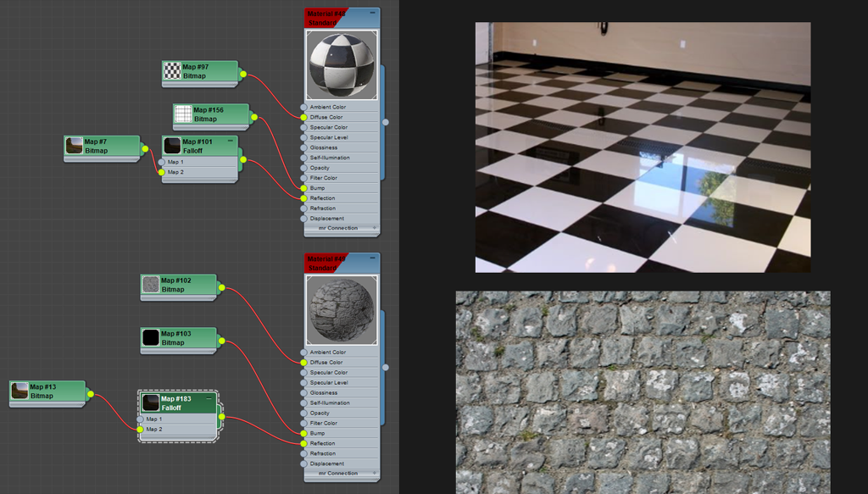
Task: Collapse the checker material node with minus button
Action: 372,13
